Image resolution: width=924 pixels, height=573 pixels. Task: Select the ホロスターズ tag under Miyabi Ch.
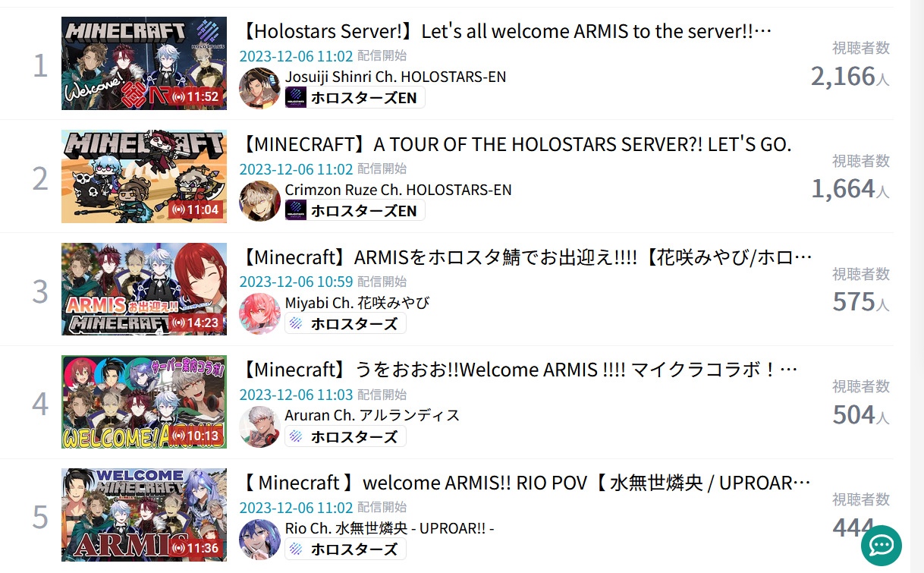(345, 323)
